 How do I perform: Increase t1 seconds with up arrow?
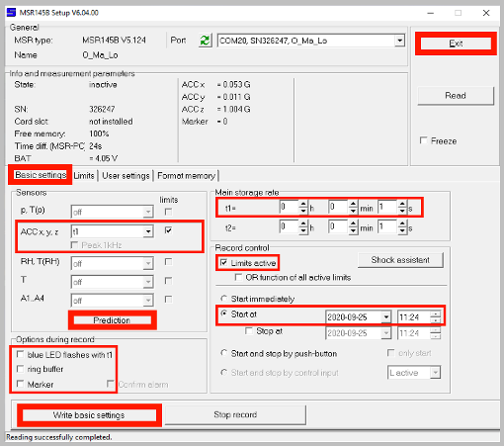402,204
